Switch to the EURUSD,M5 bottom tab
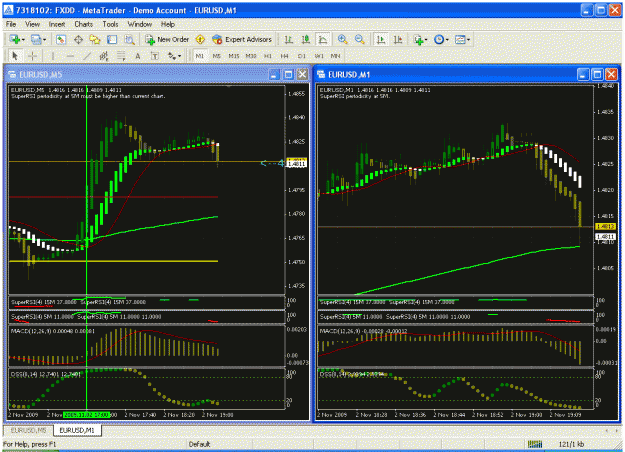The width and height of the screenshot is (625, 452). pos(28,430)
